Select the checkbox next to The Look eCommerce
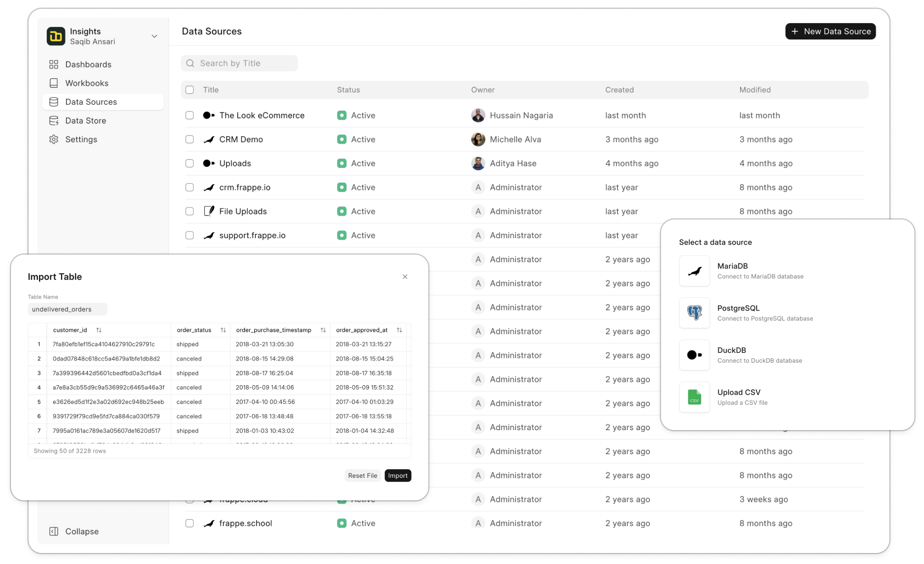The image size is (924, 564). click(x=189, y=115)
